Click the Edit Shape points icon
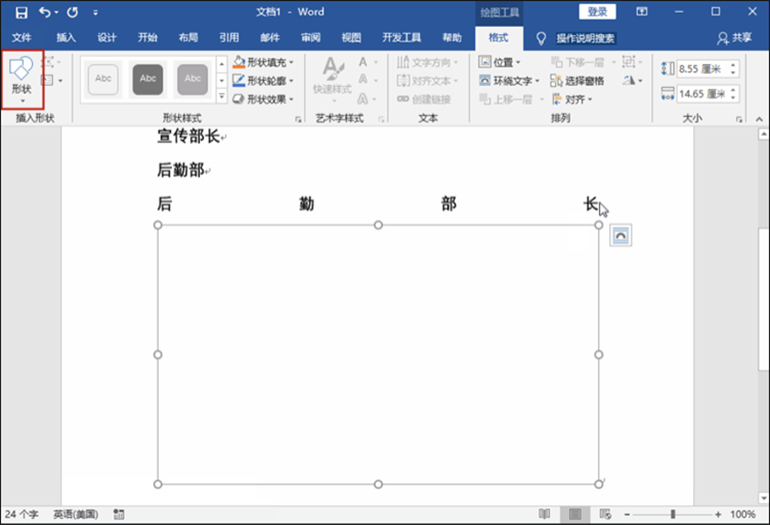 (x=49, y=62)
